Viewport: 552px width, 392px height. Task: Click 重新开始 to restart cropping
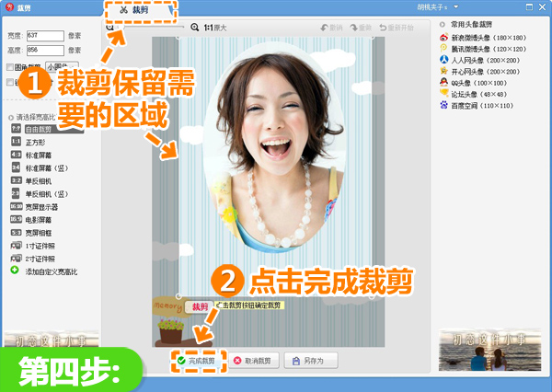(396, 28)
